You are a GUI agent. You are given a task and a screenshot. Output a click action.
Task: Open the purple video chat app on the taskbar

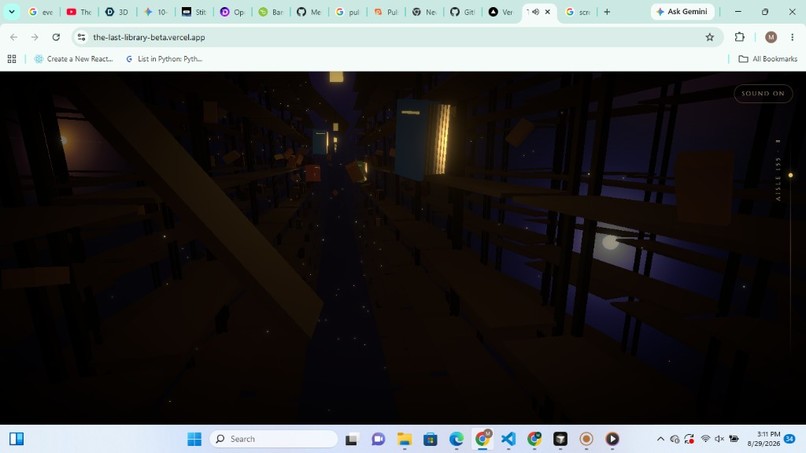(x=378, y=439)
